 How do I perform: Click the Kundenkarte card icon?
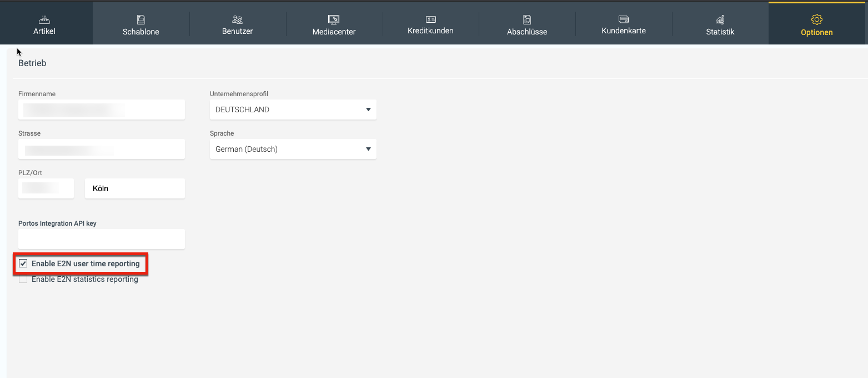[x=624, y=19]
